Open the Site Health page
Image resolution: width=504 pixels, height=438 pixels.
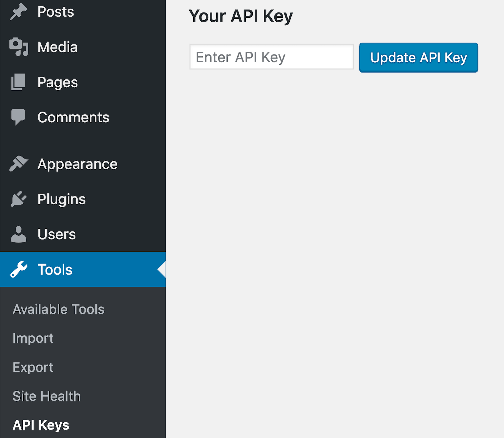[47, 396]
